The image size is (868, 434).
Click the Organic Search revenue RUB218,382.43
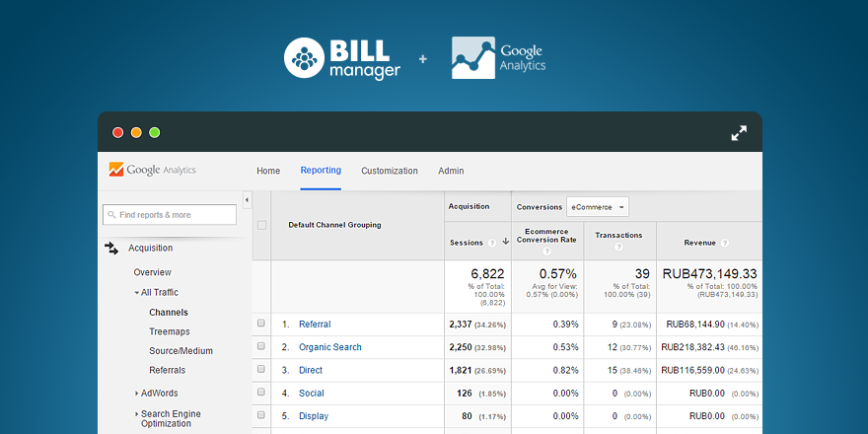(x=693, y=347)
